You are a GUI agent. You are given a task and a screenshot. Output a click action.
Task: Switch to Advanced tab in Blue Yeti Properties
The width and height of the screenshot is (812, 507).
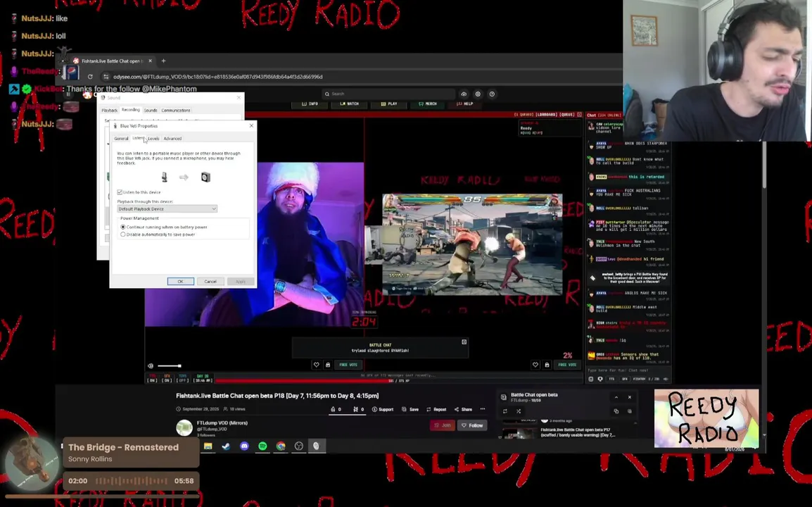pyautogui.click(x=172, y=139)
